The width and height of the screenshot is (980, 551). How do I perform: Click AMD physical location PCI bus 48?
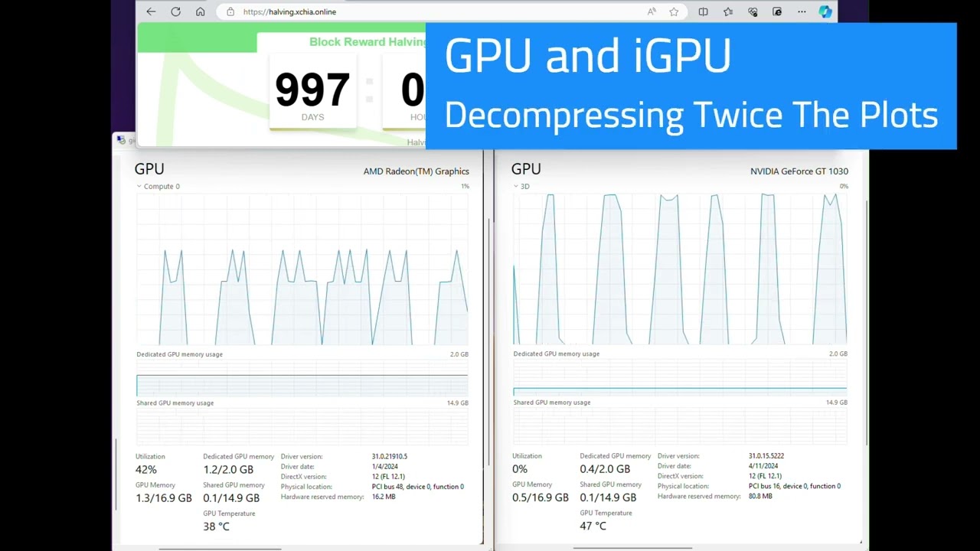(417, 487)
